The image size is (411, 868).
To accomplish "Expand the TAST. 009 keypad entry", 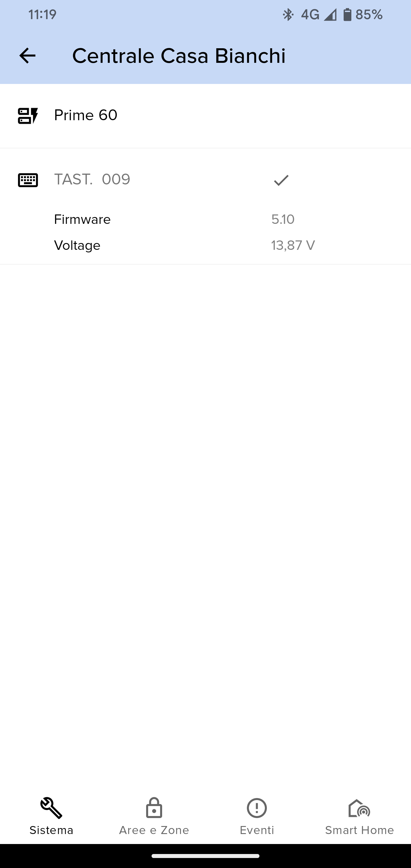I will click(x=205, y=180).
